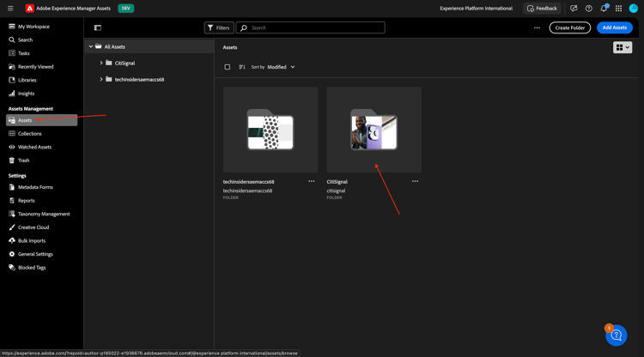Screen dimensions: 644x357
Task: Click Experience Platform International org switcher
Action: [476, 9]
